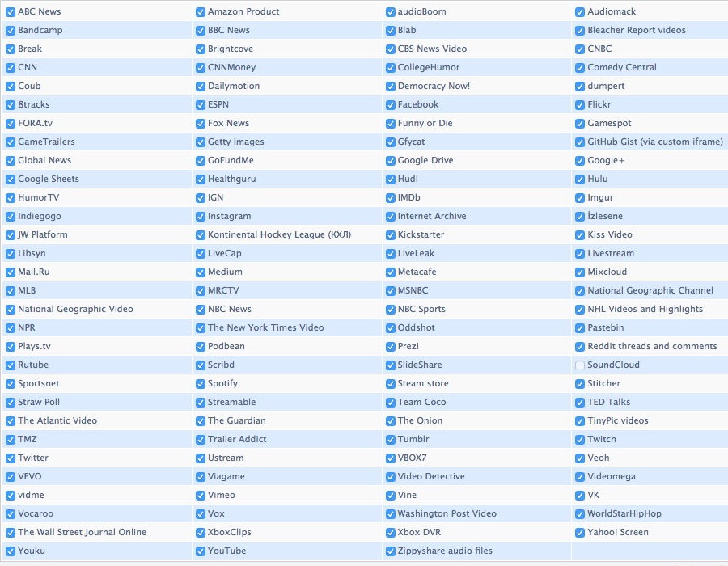Viewport: 728px width, 566px height.
Task: Toggle the GitHub Gist checkbox
Action: [x=580, y=142]
